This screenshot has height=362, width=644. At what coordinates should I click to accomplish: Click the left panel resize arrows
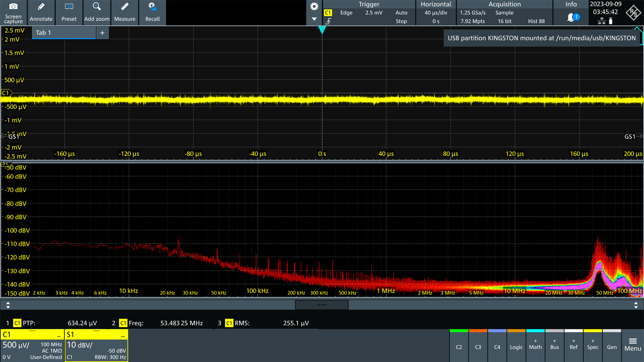(x=8, y=305)
